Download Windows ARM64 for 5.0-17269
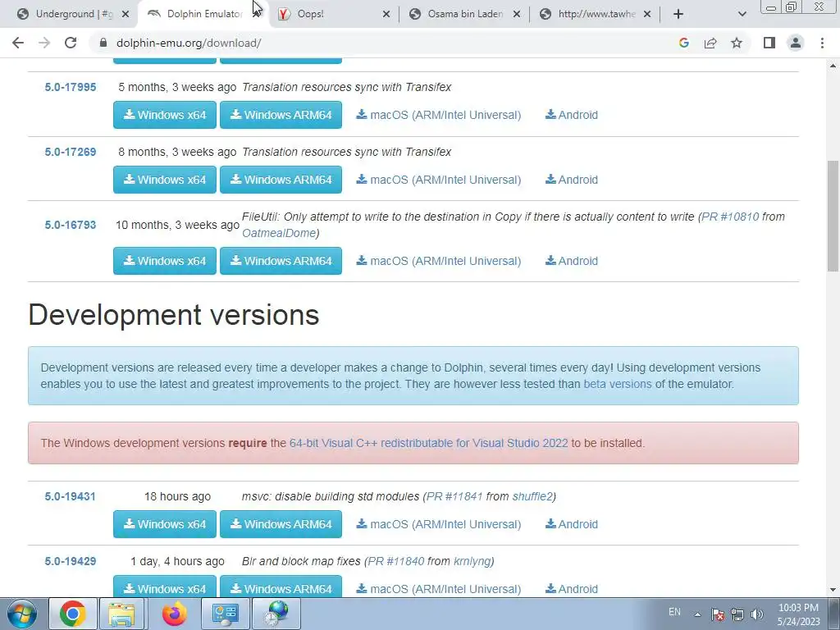Screen dimensions: 840x630 pyautogui.click(x=281, y=180)
